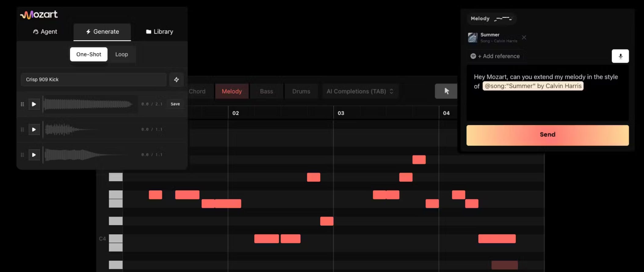
Task: Click bar 04 marker on the timeline
Action: pyautogui.click(x=446, y=113)
